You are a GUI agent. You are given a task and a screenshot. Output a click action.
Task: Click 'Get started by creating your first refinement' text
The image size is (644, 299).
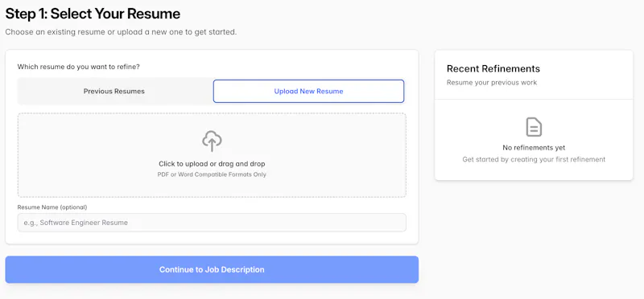coord(534,159)
